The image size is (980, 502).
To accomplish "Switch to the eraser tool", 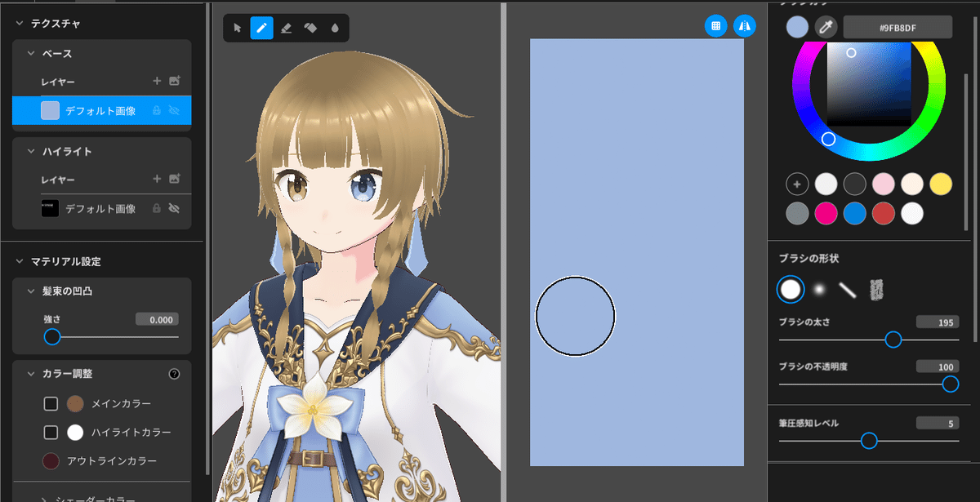I will (x=286, y=27).
